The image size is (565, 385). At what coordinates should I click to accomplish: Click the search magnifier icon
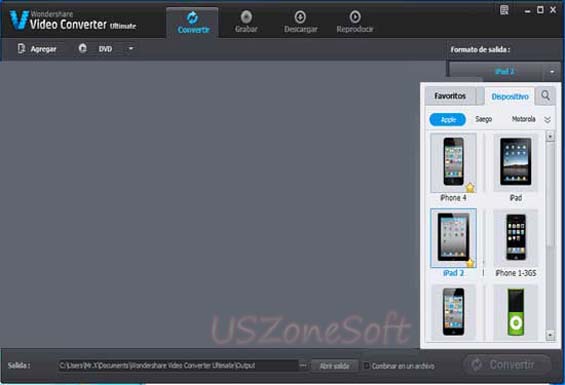tap(546, 96)
